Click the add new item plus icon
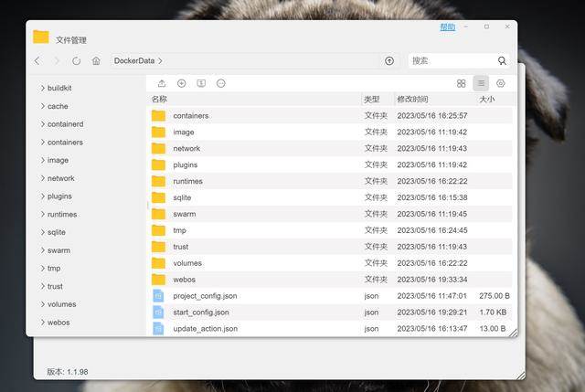The image size is (585, 392). (182, 83)
